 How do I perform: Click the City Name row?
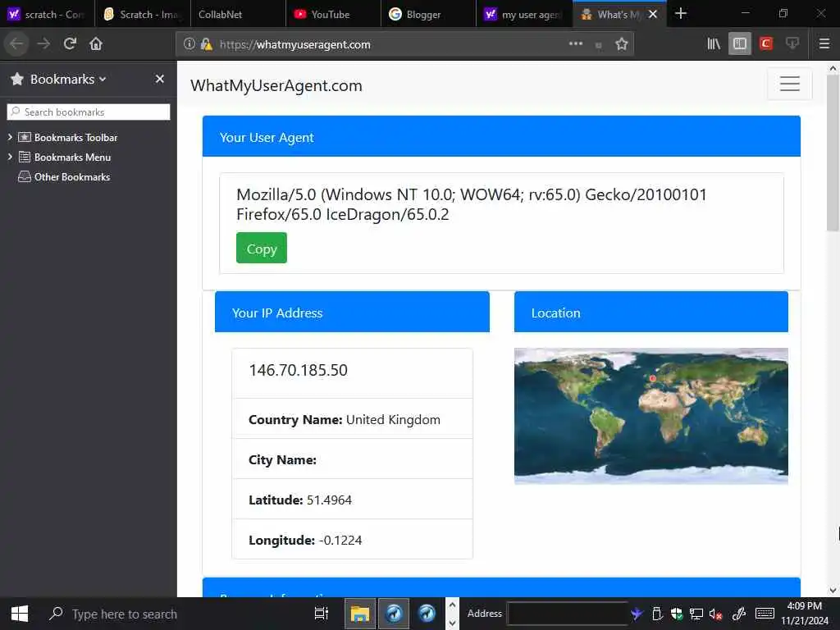click(x=352, y=459)
